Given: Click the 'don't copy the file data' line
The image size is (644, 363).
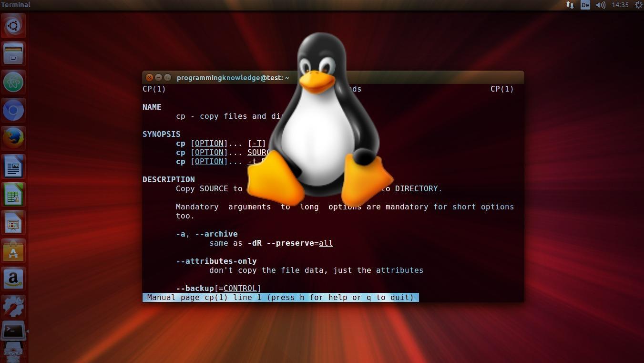Looking at the screenshot, I should tap(316, 270).
